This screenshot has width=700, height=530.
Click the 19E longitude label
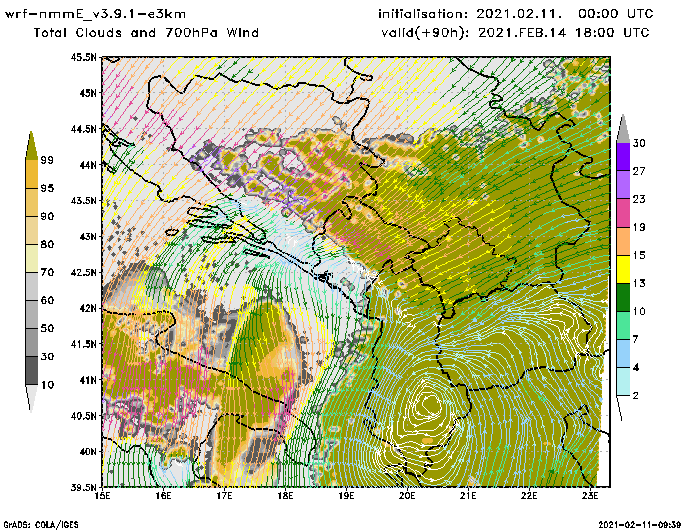[346, 496]
